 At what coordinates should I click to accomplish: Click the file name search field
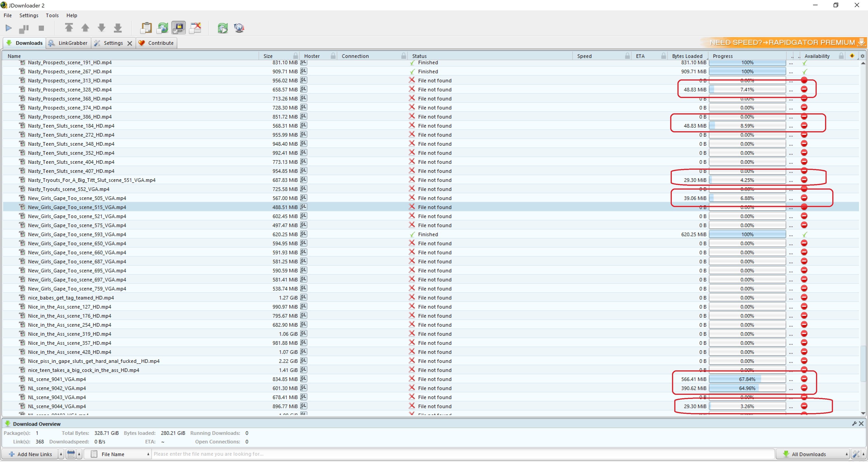point(462,454)
